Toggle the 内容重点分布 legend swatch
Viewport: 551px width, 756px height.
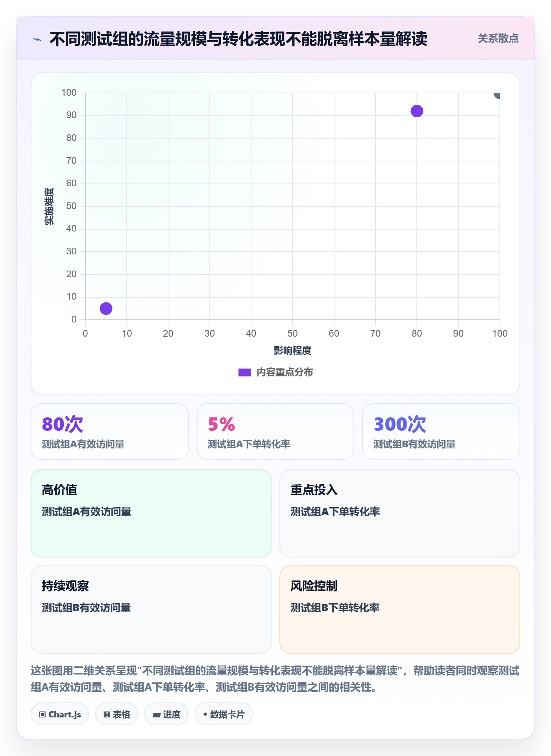click(245, 372)
